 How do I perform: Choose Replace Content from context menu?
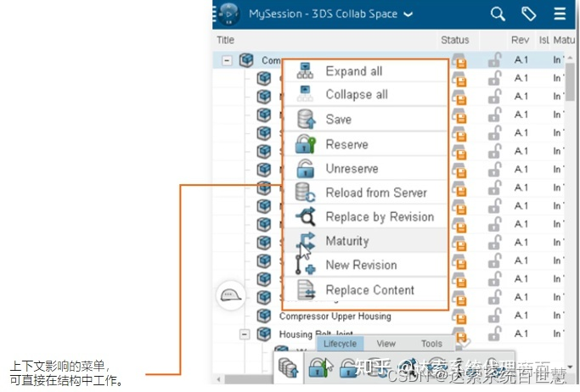click(365, 289)
